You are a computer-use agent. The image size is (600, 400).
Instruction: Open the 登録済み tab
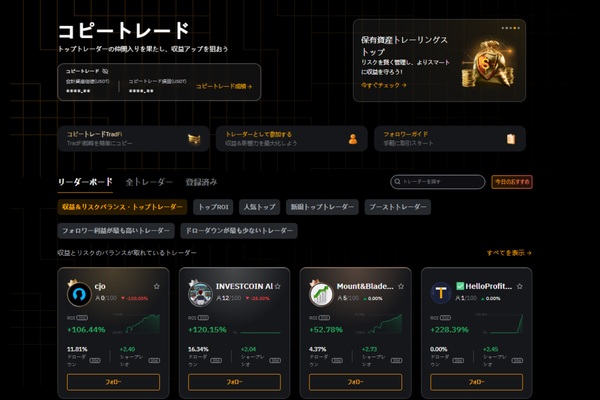coord(201,182)
